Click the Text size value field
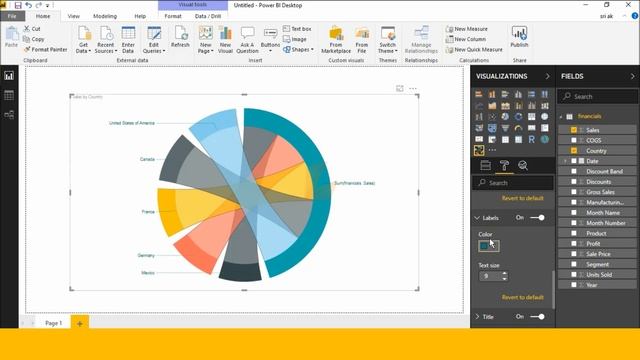This screenshot has height=360, width=640. point(490,276)
